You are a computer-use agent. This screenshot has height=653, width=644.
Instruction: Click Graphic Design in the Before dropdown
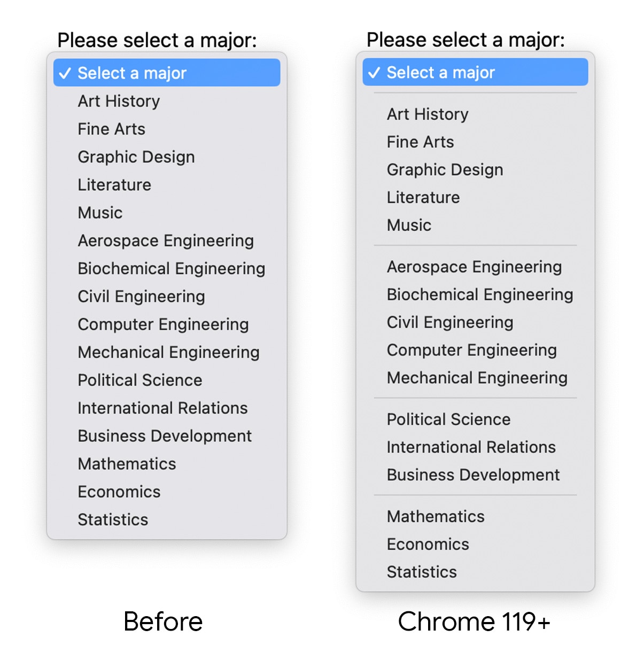pos(136,157)
